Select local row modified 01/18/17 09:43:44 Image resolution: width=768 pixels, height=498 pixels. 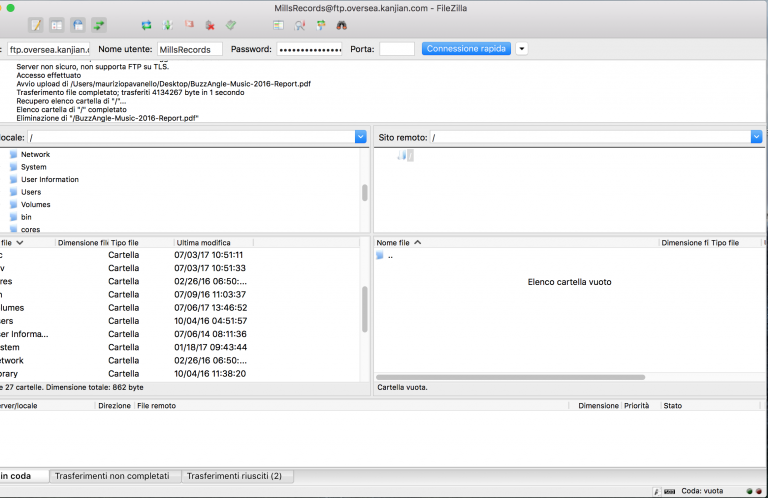pyautogui.click(x=180, y=347)
